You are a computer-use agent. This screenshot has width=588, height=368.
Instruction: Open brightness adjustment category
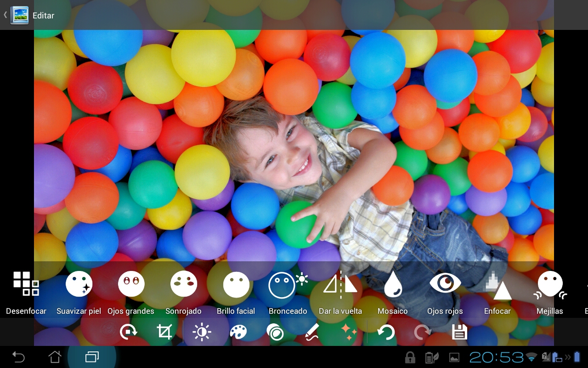click(x=202, y=332)
